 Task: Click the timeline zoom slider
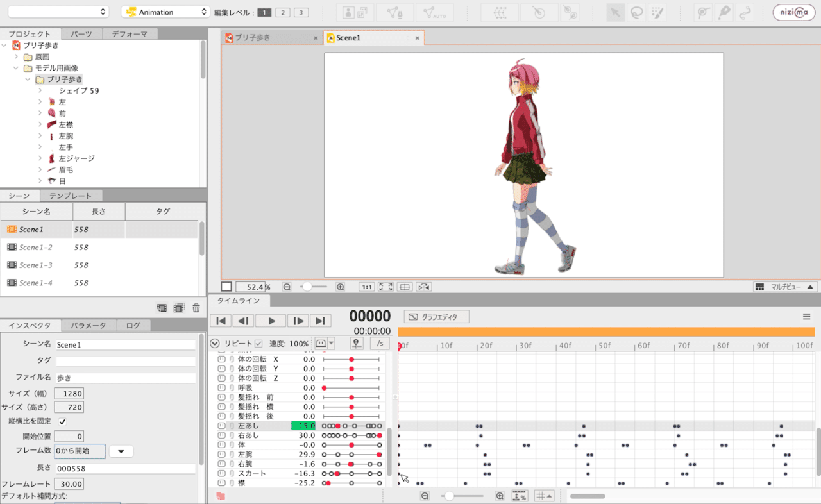pos(462,496)
